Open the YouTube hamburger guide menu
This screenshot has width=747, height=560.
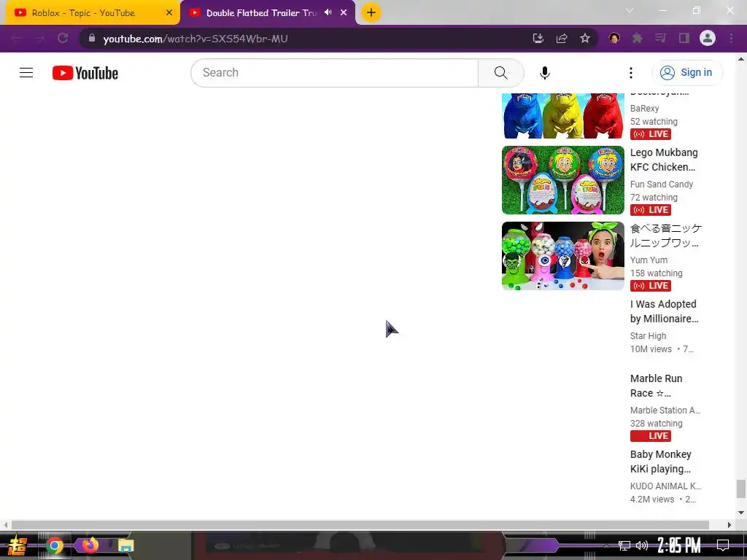pos(26,72)
